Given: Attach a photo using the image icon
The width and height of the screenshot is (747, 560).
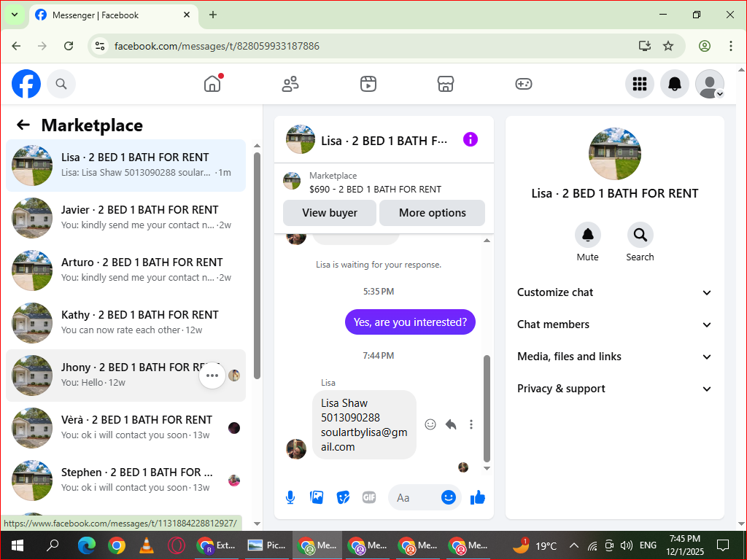Looking at the screenshot, I should click(317, 497).
